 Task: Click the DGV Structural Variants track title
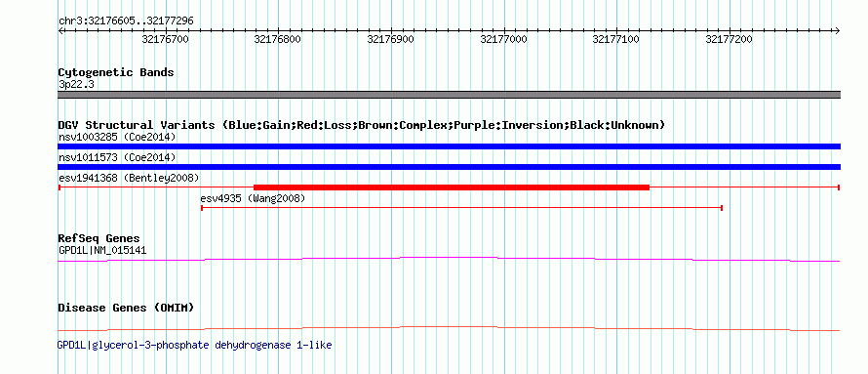coord(362,125)
